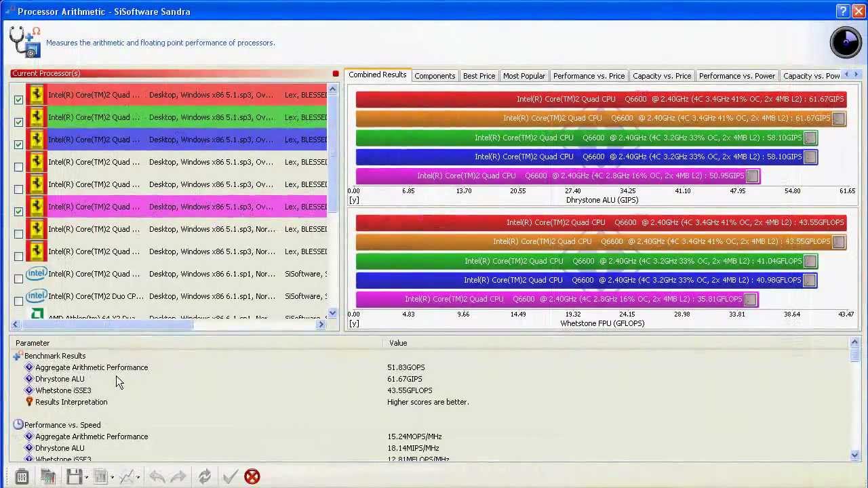Click the Ferrari icon in the green-highlighted row
This screenshot has height=488, width=868.
(x=37, y=117)
